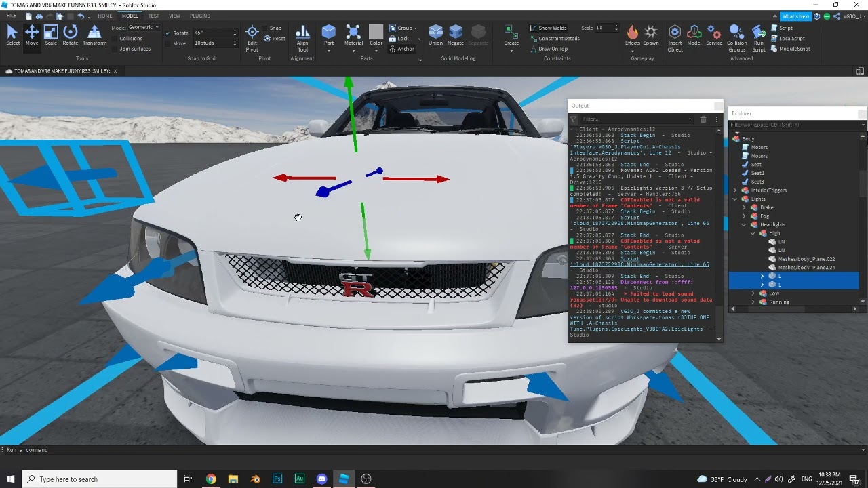
Task: Activate the Select tool
Action: [12, 35]
